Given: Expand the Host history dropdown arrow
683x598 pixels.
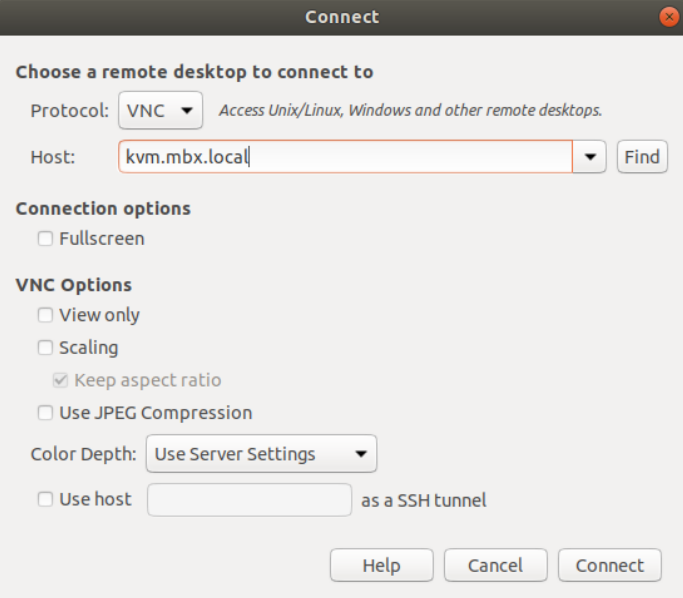Looking at the screenshot, I should pos(590,157).
